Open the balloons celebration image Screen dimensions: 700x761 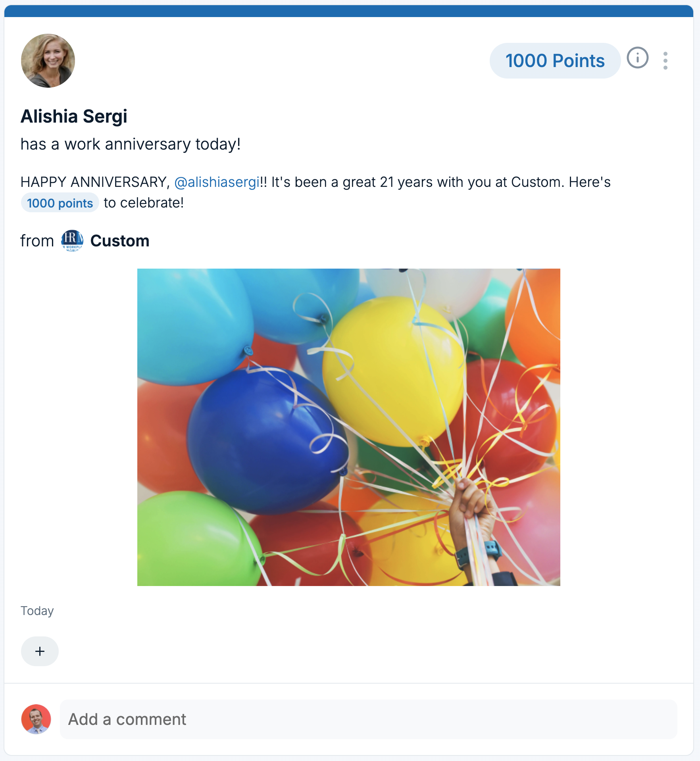tap(348, 427)
